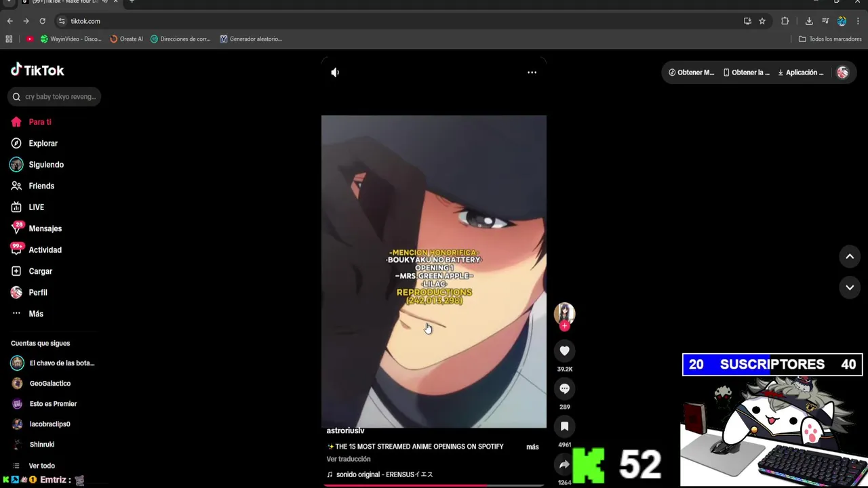The height and width of the screenshot is (488, 868).
Task: Click Ver traducción under the caption
Action: 349,459
